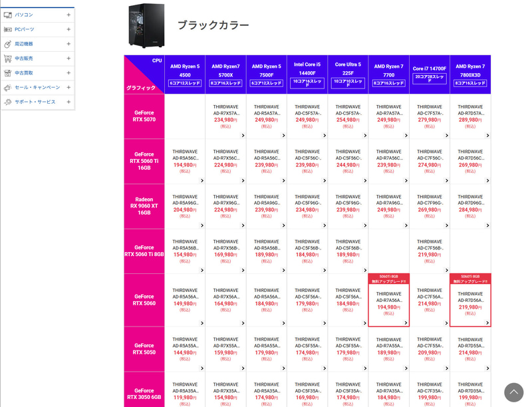
Task: Click the arrow in the 209,980円 cell
Action: [446, 368]
